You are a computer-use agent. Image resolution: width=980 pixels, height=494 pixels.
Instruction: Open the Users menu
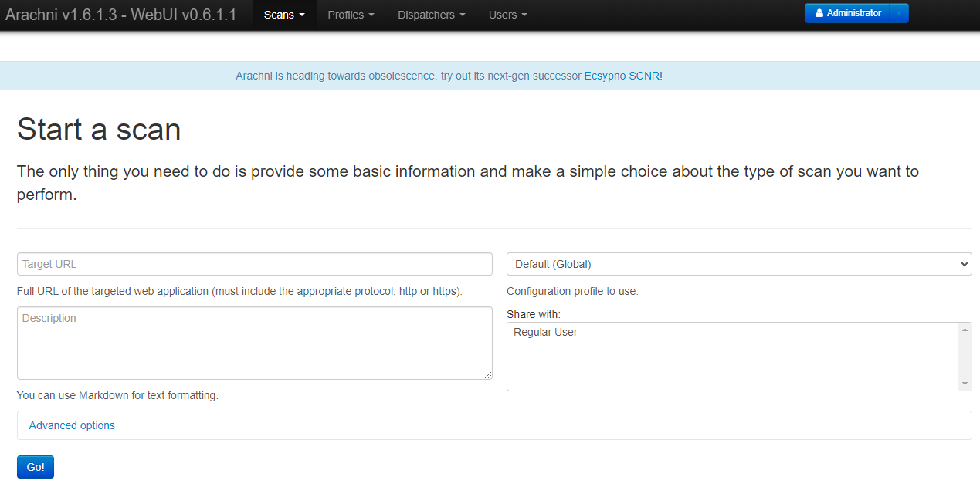507,15
